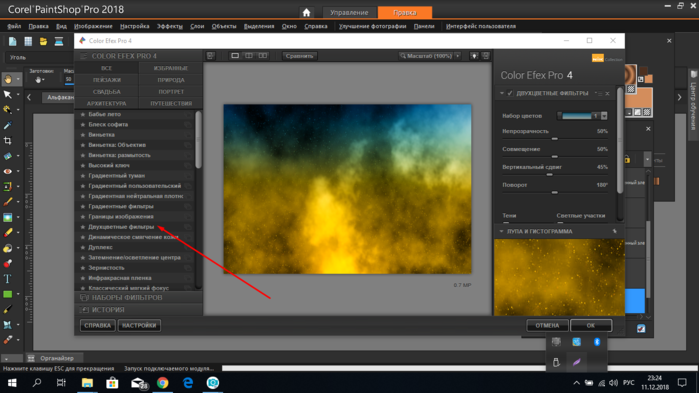Image resolution: width=699 pixels, height=393 pixels.
Task: Click the light bulb background color icon
Action: click(474, 56)
